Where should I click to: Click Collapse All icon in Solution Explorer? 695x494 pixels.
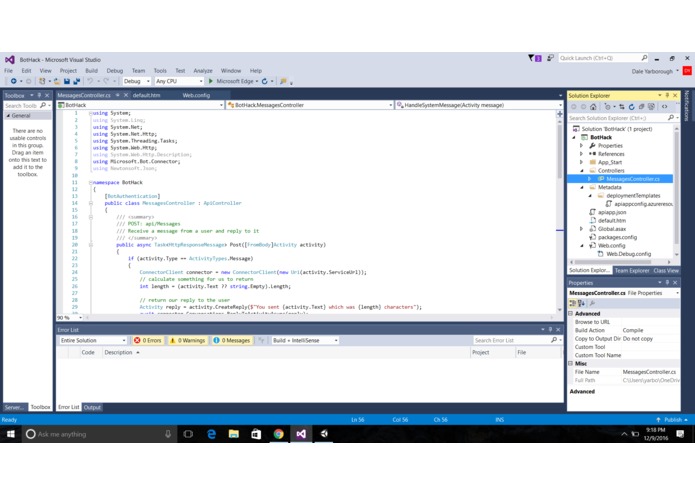[x=641, y=107]
